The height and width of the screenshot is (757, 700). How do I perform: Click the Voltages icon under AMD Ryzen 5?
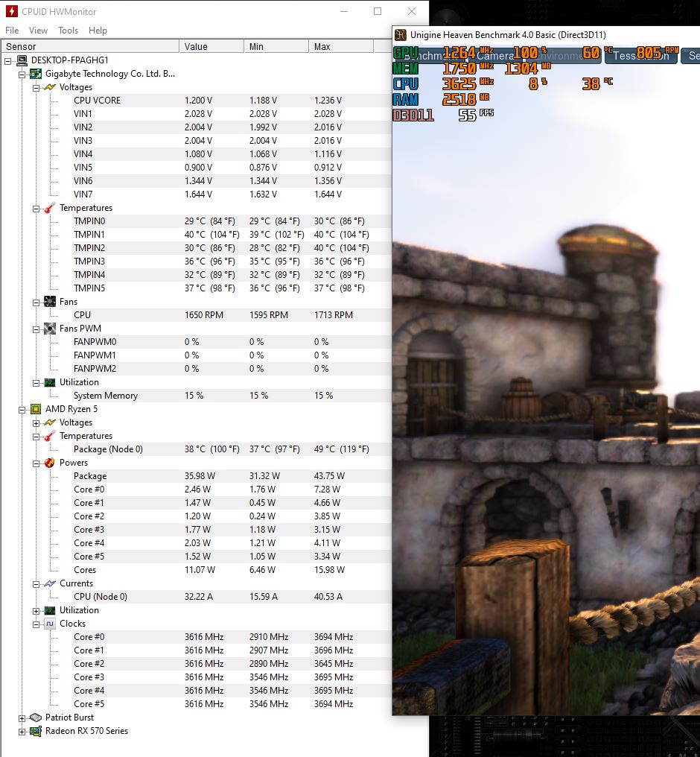[x=50, y=422]
